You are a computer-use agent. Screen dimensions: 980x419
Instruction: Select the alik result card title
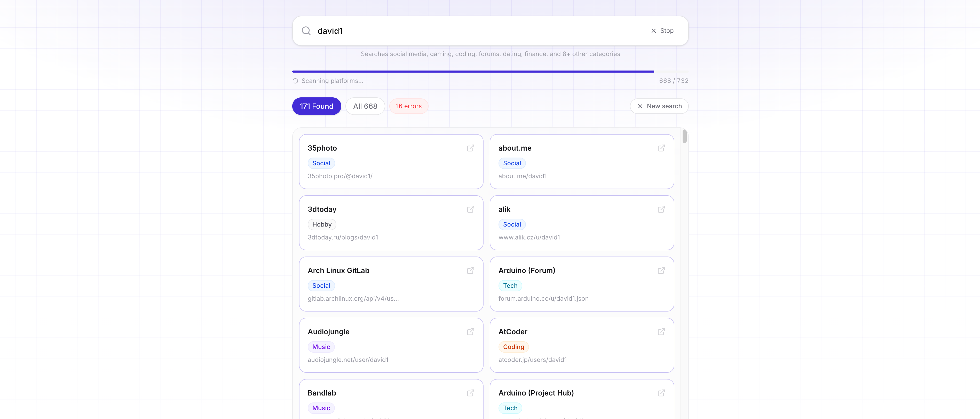504,210
